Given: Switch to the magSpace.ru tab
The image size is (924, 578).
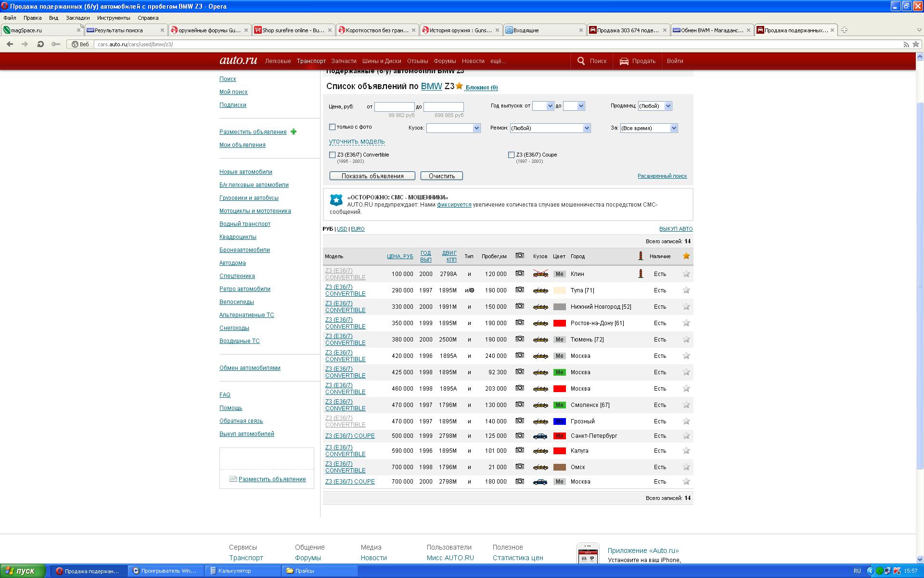Looking at the screenshot, I should click(x=42, y=30).
